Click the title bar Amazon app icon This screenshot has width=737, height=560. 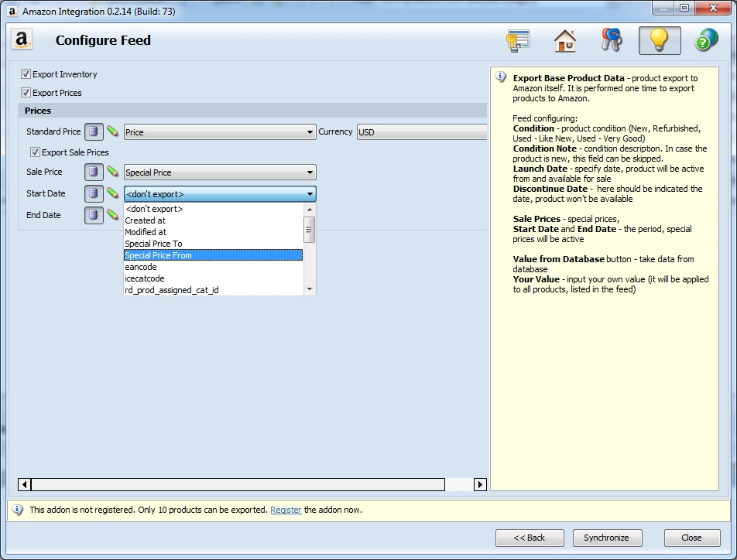(12, 11)
